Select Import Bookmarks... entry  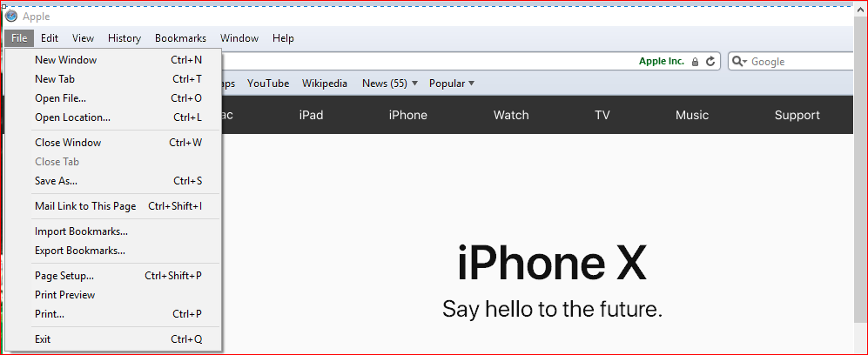[x=113, y=231]
